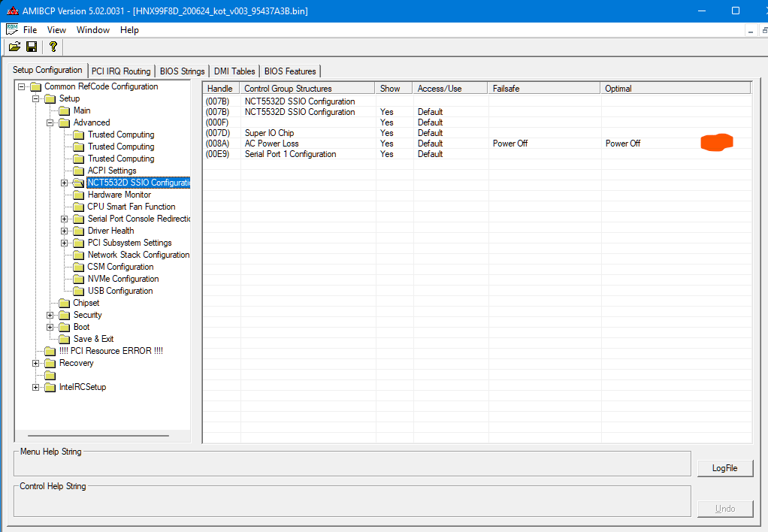Expand the Boot tree node
This screenshot has width=768, height=532.
tap(50, 327)
